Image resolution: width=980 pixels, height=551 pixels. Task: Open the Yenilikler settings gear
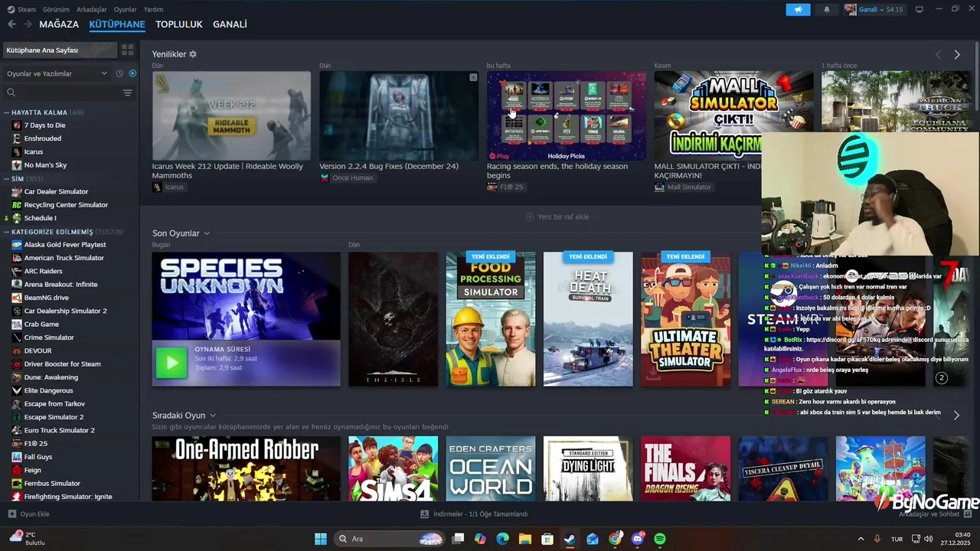pyautogui.click(x=193, y=54)
